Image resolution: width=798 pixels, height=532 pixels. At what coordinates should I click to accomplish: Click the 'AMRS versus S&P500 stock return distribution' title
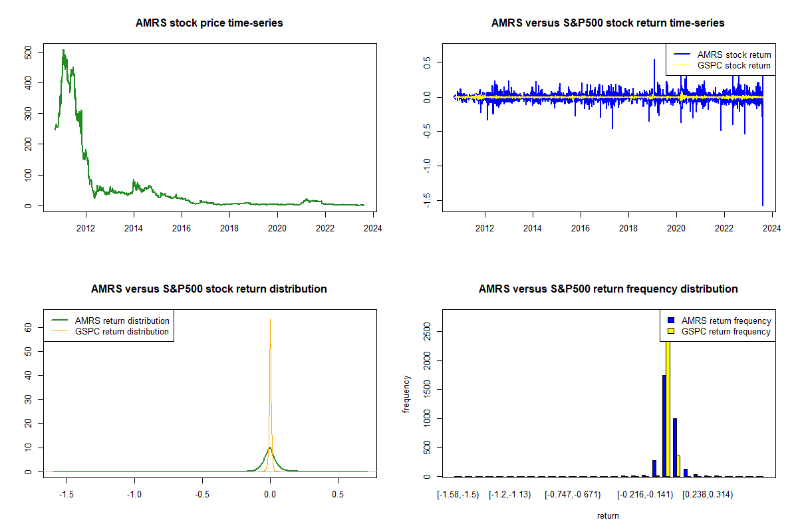[x=209, y=289]
